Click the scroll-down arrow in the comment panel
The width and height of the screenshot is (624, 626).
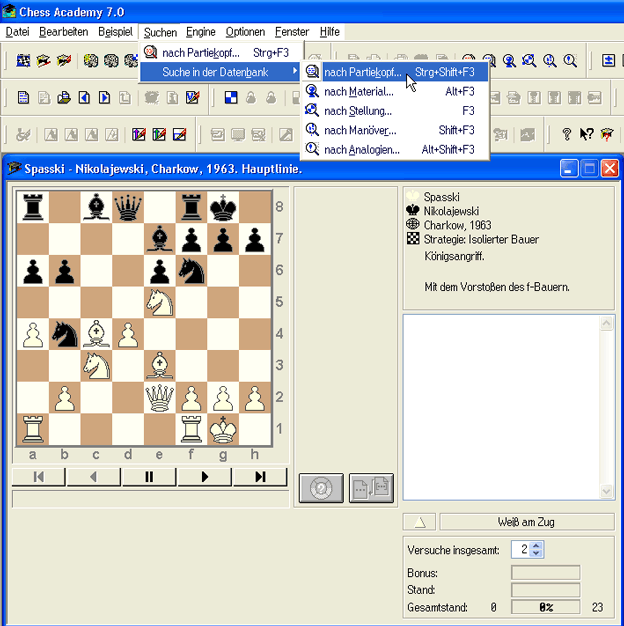pos(606,491)
